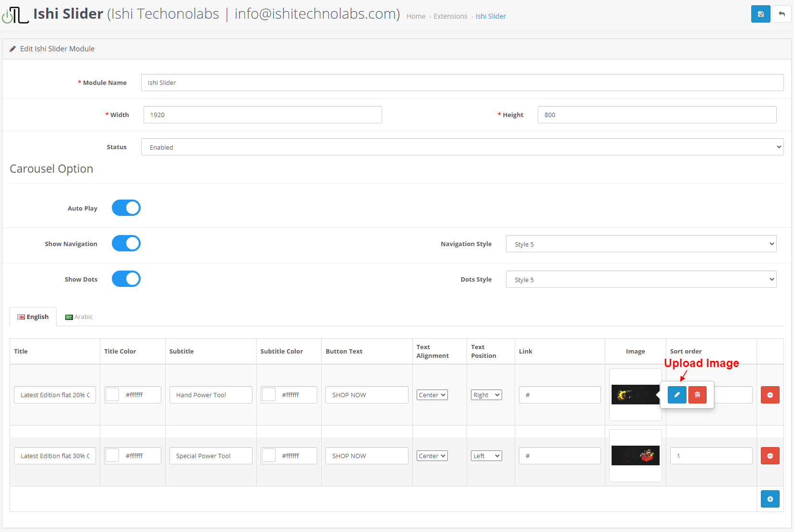This screenshot has width=794, height=532.
Task: Click the blue save icon button
Action: coord(760,14)
